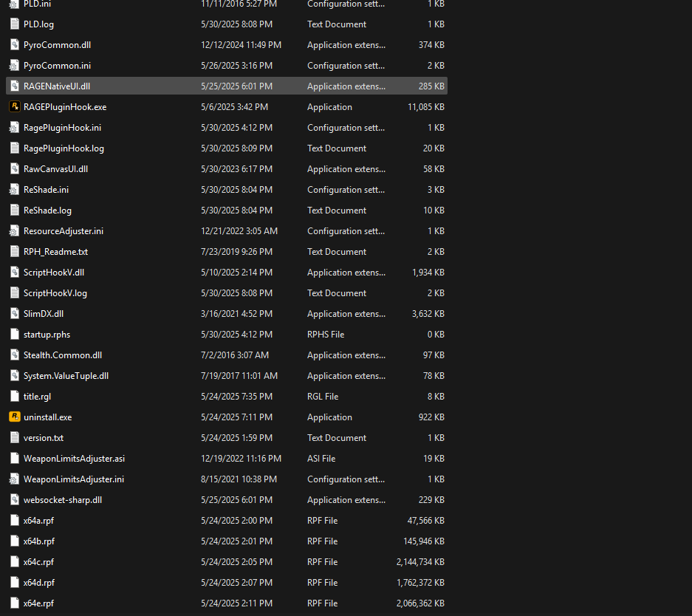Select the file name x64c.rpf
The image size is (692, 616).
pyautogui.click(x=38, y=562)
